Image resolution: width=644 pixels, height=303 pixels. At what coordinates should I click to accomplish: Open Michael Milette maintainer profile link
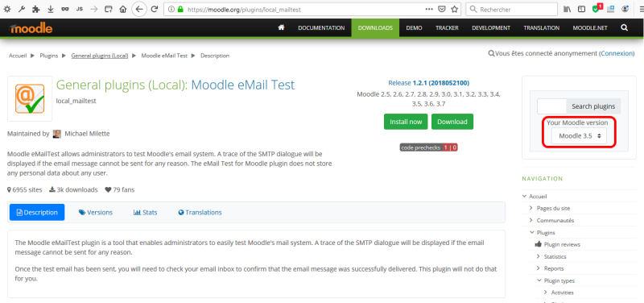[x=87, y=134]
